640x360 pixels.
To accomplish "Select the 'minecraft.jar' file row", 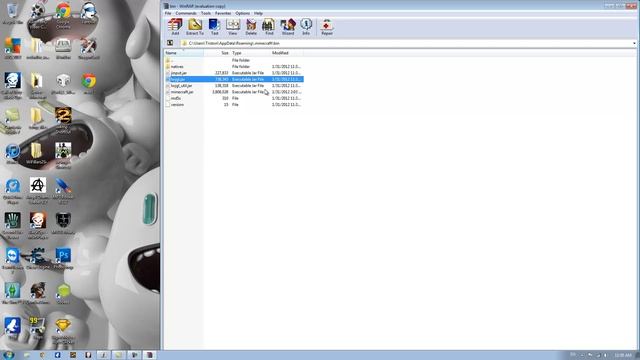I will 234,92.
